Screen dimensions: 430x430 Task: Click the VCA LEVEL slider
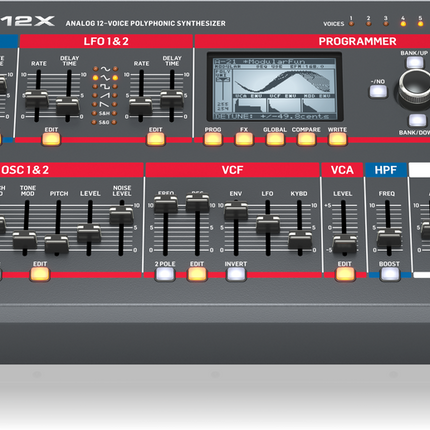tap(345, 243)
